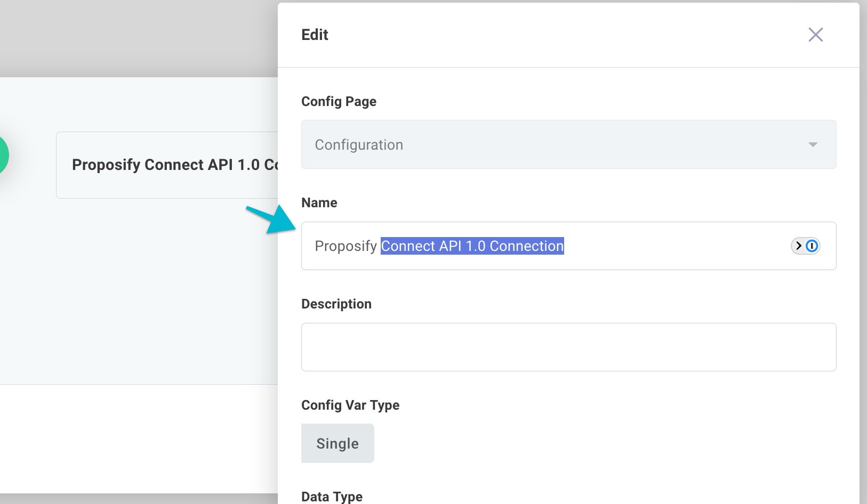
Task: Click the dropdown arrow in the Config Page field
Action: point(813,144)
